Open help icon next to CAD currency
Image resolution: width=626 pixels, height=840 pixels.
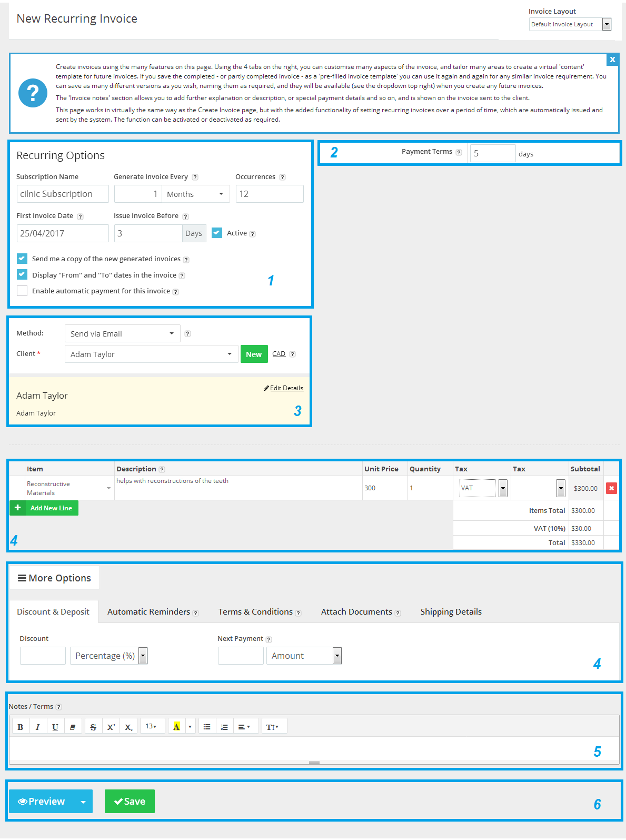(x=292, y=354)
